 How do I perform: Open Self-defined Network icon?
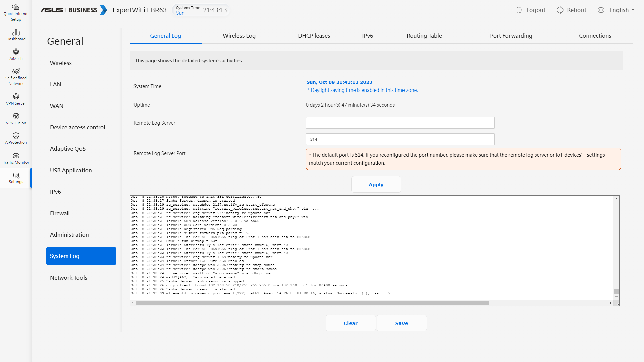pyautogui.click(x=16, y=71)
